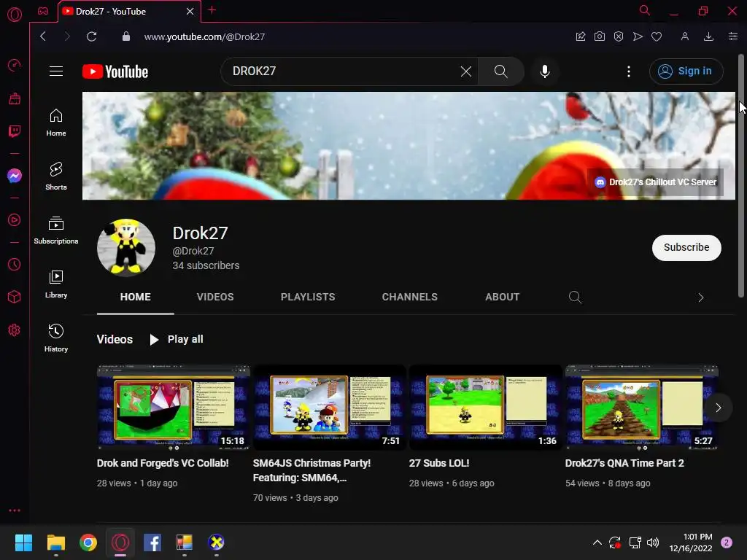The height and width of the screenshot is (560, 747).
Task: Open browser downloads icon
Action: pyautogui.click(x=708, y=36)
